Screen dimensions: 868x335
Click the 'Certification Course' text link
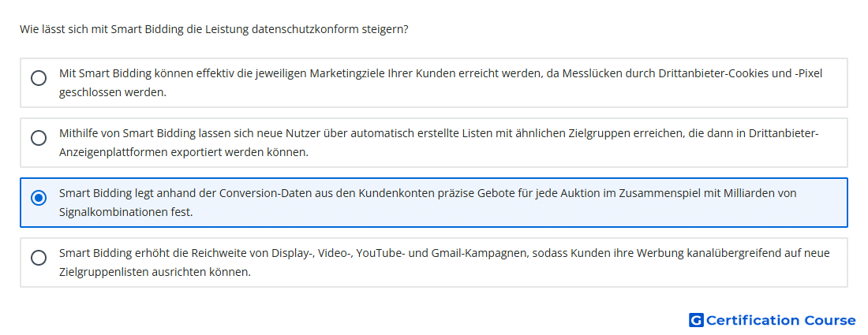pos(780,320)
